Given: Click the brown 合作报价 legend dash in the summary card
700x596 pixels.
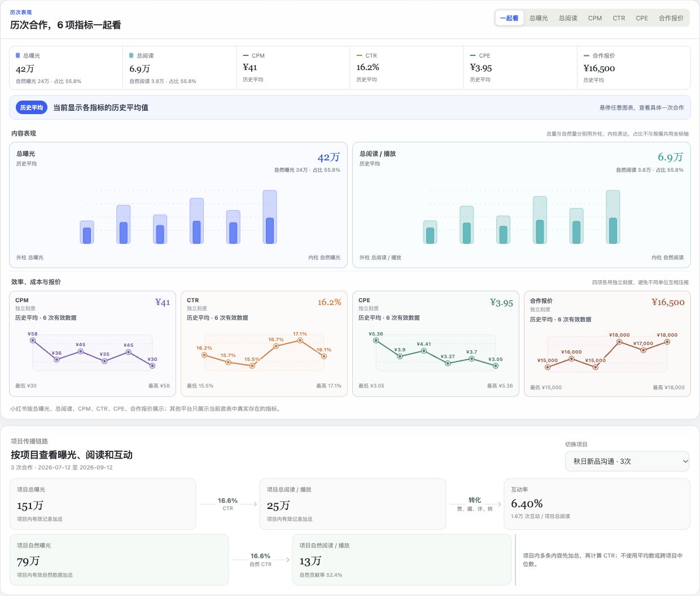Looking at the screenshot, I should (x=587, y=55).
